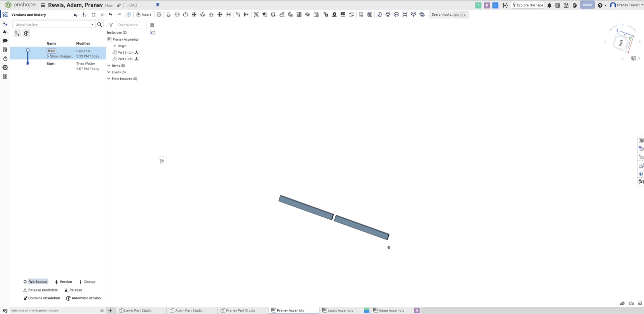This screenshot has height=314, width=644.
Task: Select the Gear relation tool
Action: point(326,14)
